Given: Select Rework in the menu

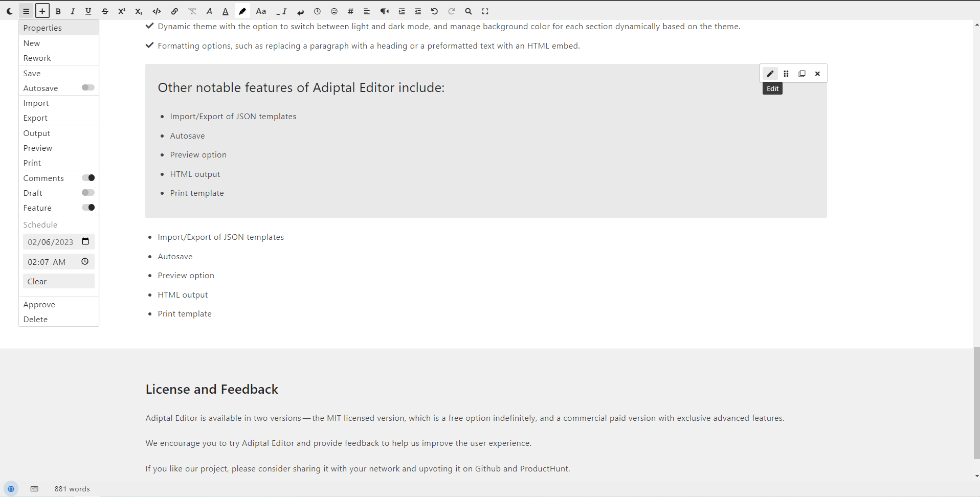Looking at the screenshot, I should click(x=59, y=58).
